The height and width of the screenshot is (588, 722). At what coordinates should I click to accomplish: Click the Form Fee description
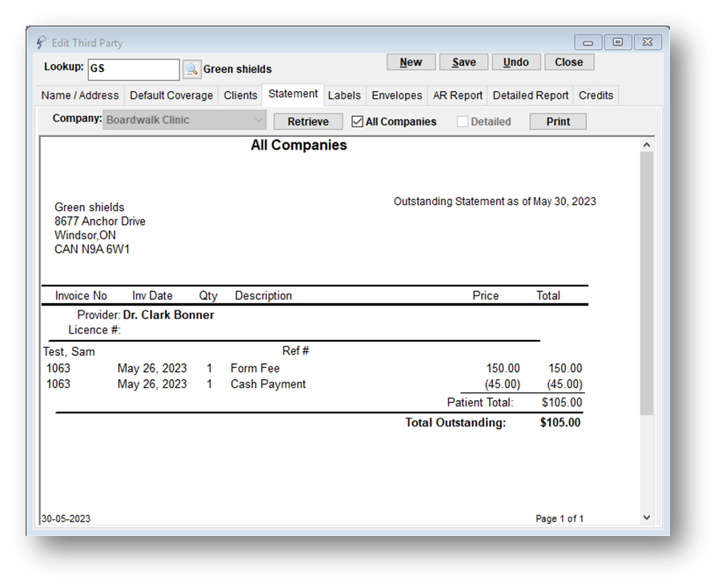coord(255,368)
